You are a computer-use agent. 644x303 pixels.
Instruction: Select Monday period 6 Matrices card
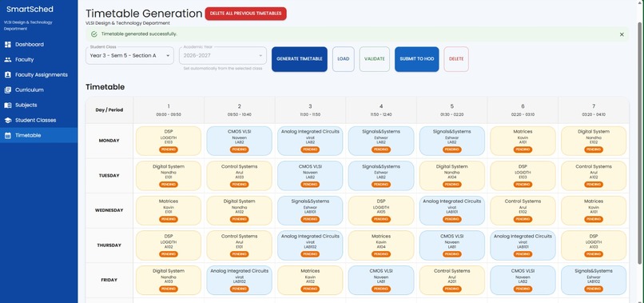point(523,141)
